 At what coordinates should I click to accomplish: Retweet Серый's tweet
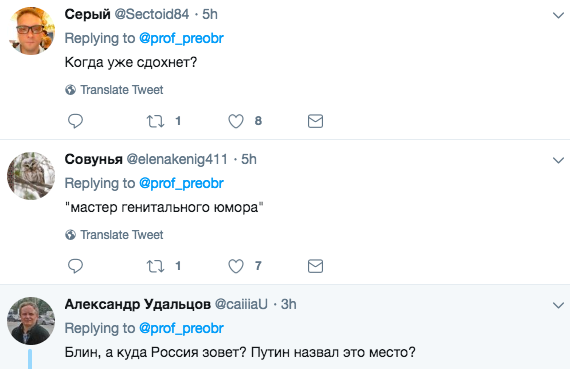click(x=155, y=121)
